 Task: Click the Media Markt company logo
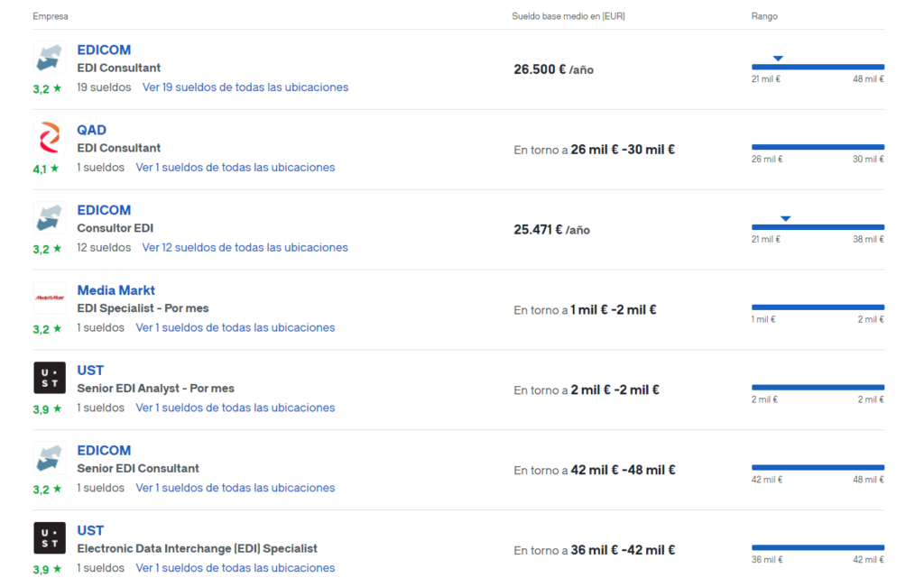[x=50, y=298]
